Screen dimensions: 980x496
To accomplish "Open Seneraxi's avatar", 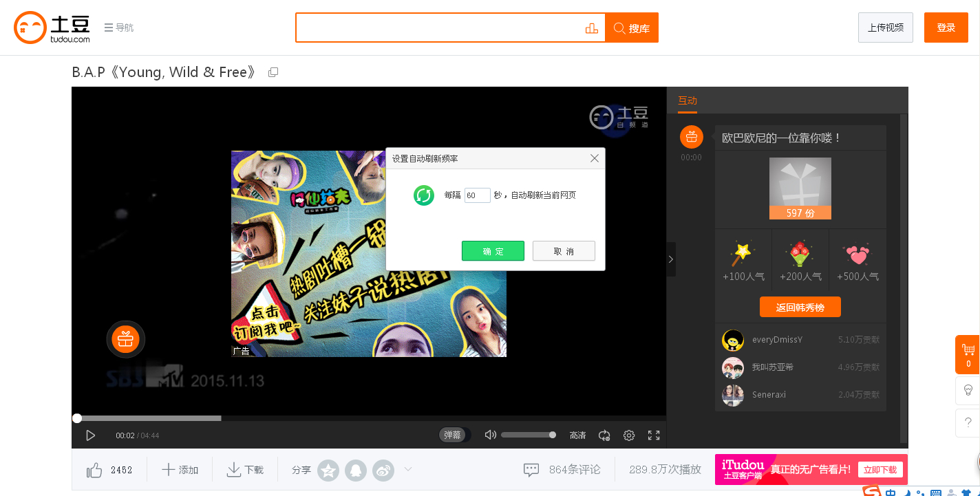I will tap(733, 395).
